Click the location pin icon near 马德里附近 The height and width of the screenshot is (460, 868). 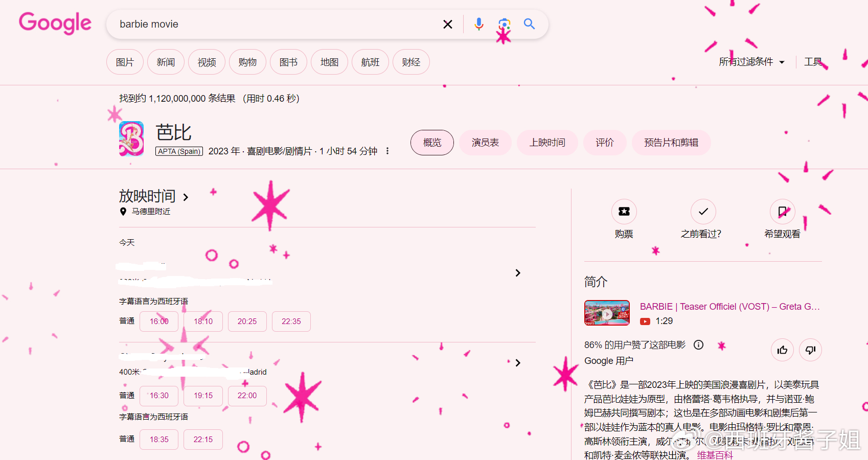(123, 212)
